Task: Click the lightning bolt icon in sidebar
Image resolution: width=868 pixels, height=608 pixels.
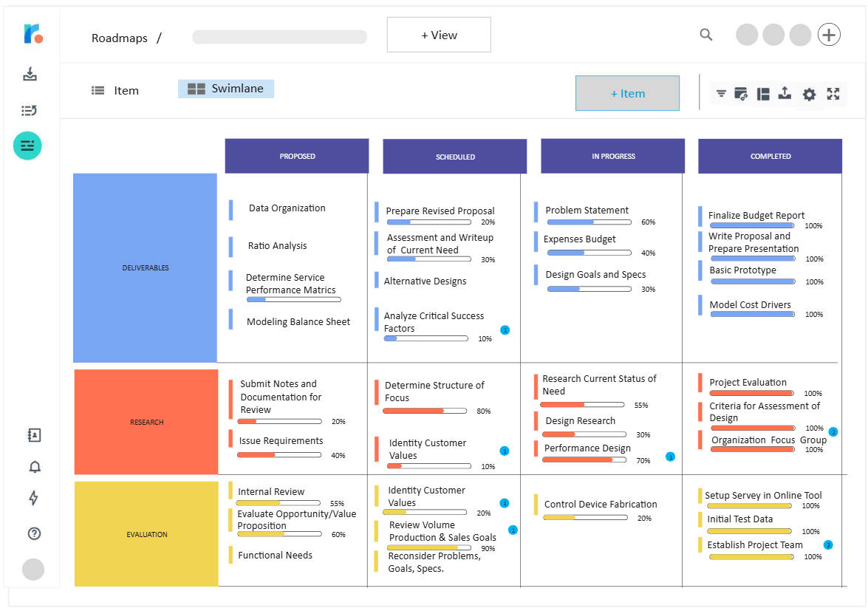Action: (33, 498)
